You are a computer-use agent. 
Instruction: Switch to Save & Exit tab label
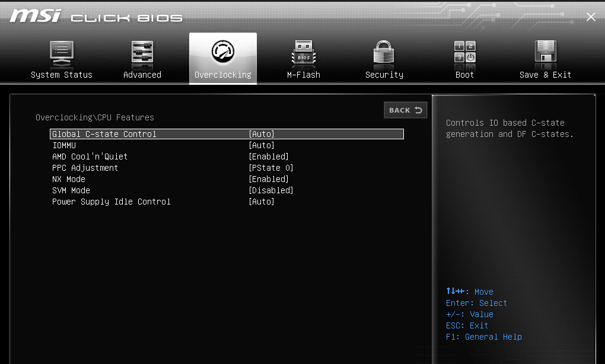click(x=545, y=75)
